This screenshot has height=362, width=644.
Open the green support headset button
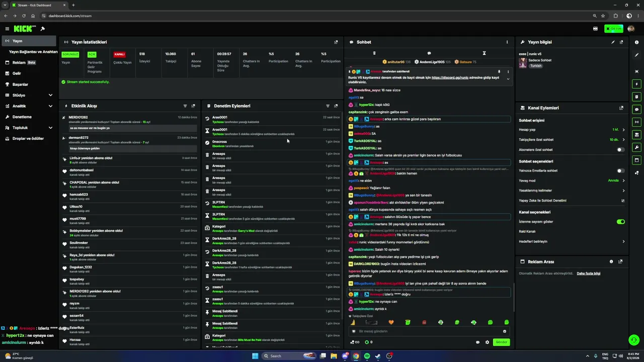[x=633, y=340]
